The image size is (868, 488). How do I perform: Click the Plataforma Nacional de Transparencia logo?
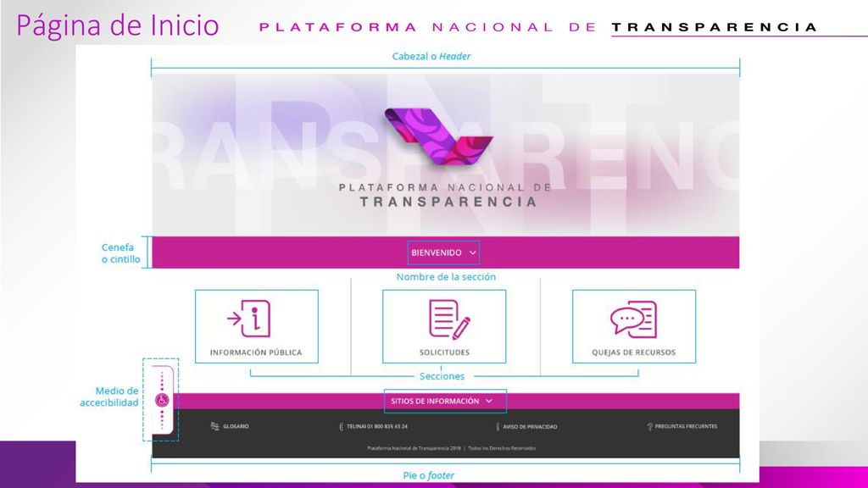coord(439,137)
